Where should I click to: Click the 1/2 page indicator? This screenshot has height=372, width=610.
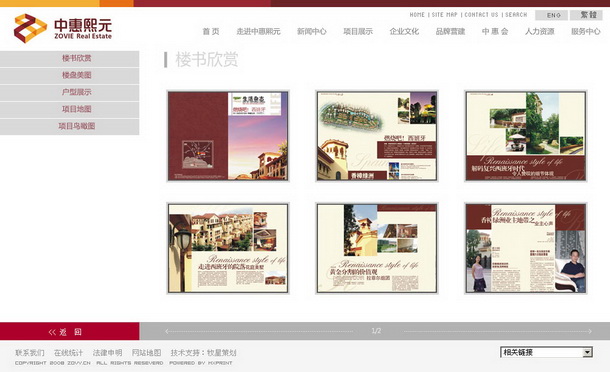click(x=376, y=331)
